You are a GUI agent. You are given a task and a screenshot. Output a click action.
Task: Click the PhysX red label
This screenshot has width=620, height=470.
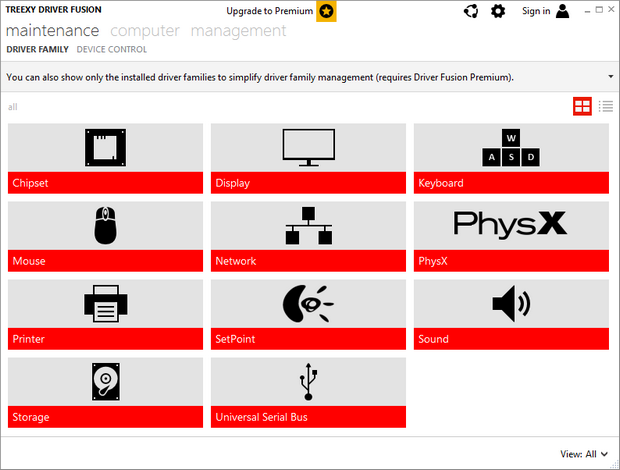pos(511,261)
